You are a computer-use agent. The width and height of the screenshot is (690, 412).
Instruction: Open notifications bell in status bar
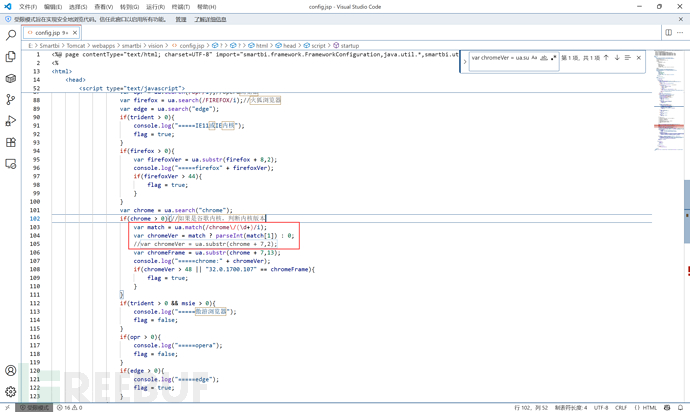(680, 408)
